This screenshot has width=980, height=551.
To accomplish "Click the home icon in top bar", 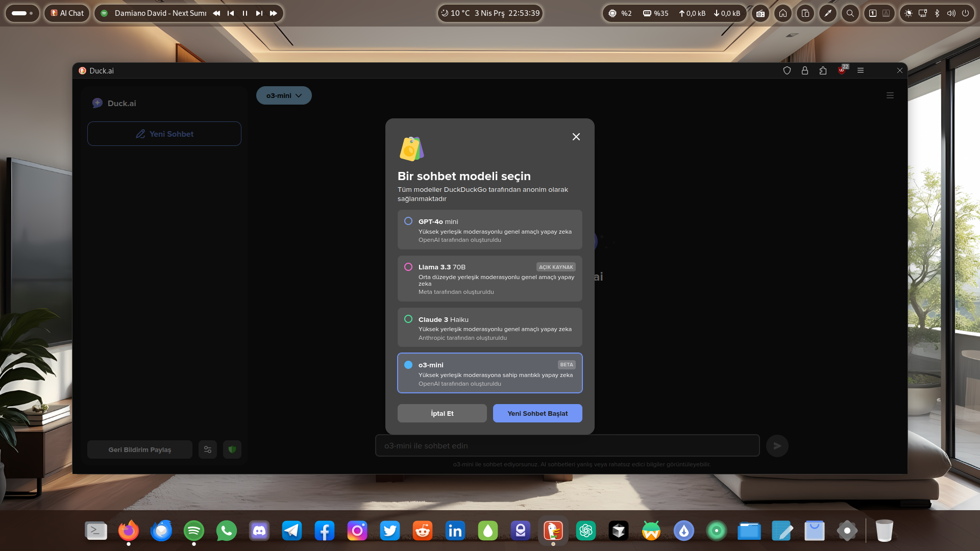I will pos(783,13).
